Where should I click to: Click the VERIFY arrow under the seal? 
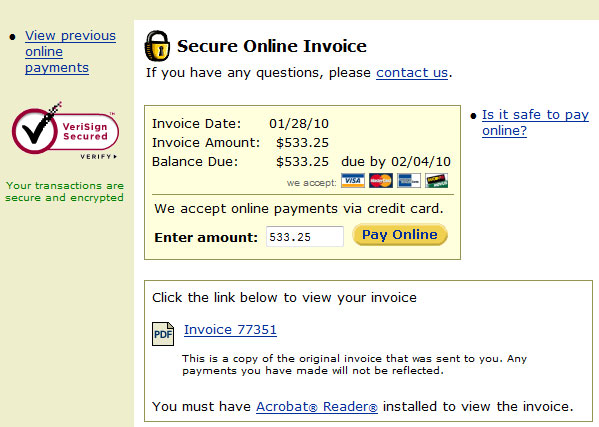tap(99, 157)
